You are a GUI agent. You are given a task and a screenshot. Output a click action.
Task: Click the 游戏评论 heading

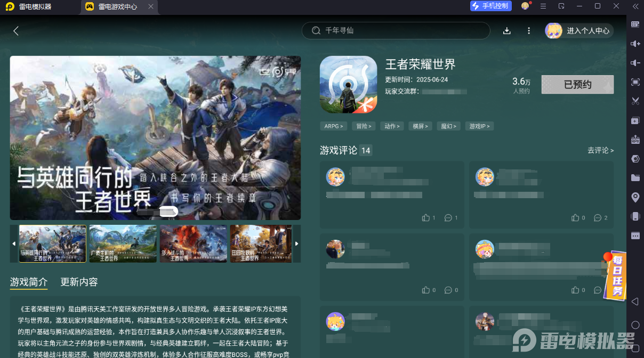339,151
